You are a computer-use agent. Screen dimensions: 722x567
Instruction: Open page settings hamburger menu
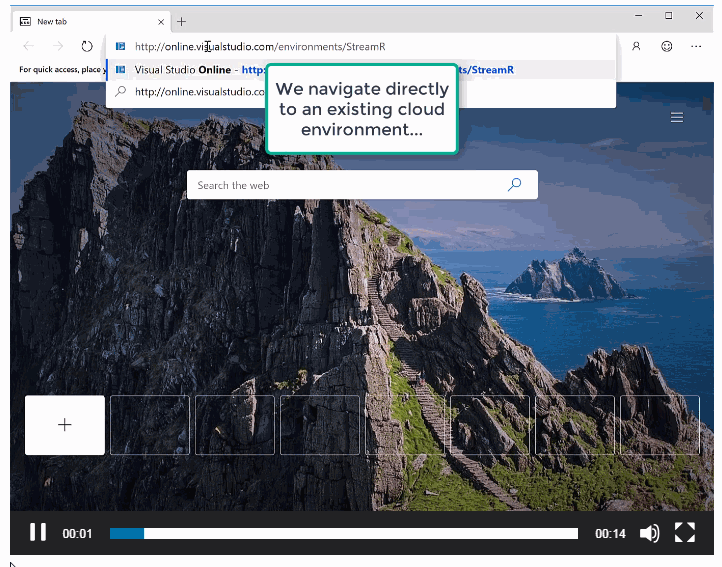point(677,117)
